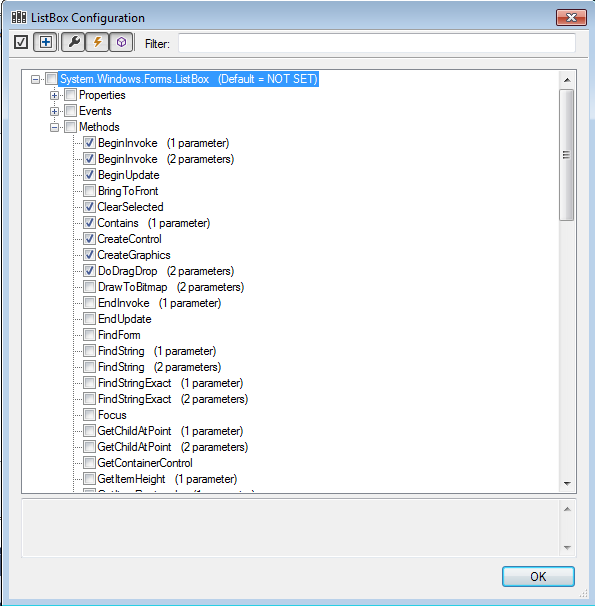This screenshot has width=595, height=606.
Task: Toggle the lightning bolt events icon
Action: coord(97,42)
